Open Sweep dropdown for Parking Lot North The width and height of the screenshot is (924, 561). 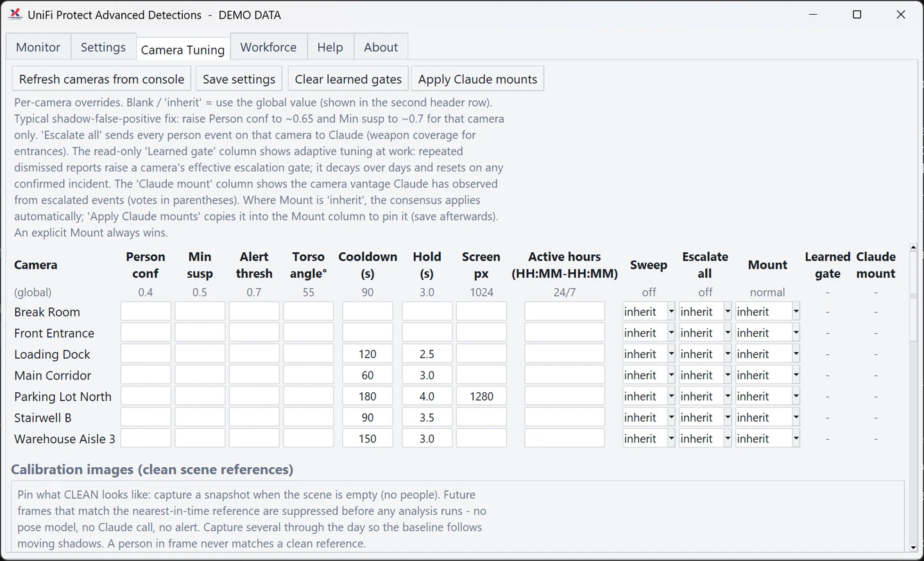(649, 397)
